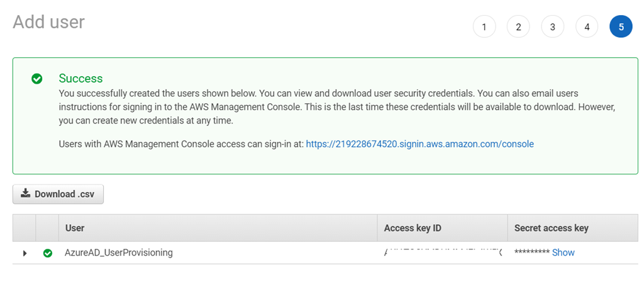The image size is (644, 284).
Task: Go to step 1 of wizard
Action: pyautogui.click(x=484, y=26)
